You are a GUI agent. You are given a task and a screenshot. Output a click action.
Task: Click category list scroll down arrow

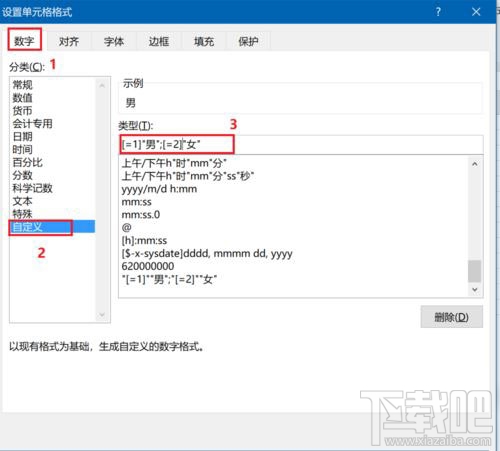(x=102, y=314)
